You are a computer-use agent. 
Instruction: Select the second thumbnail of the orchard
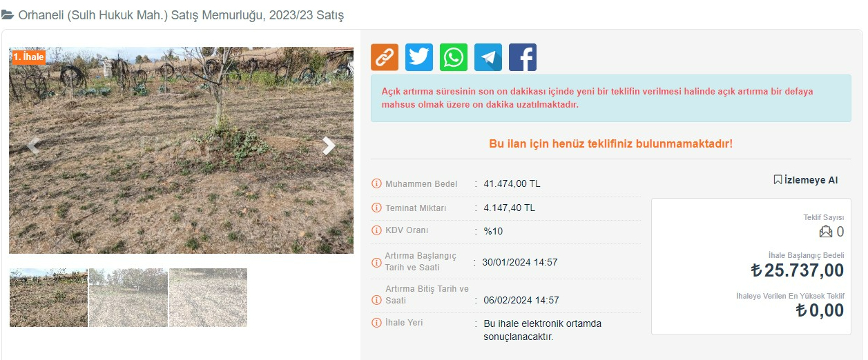click(128, 297)
